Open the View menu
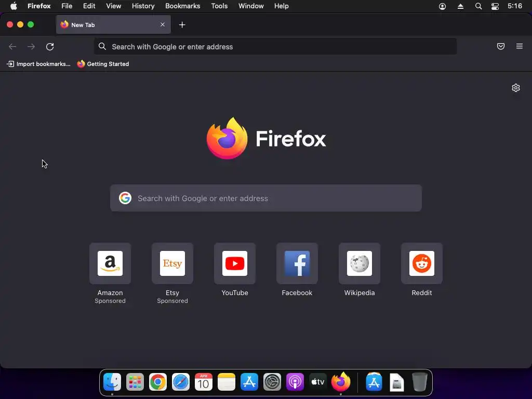Screen dimensions: 532x399 pyautogui.click(x=114, y=6)
